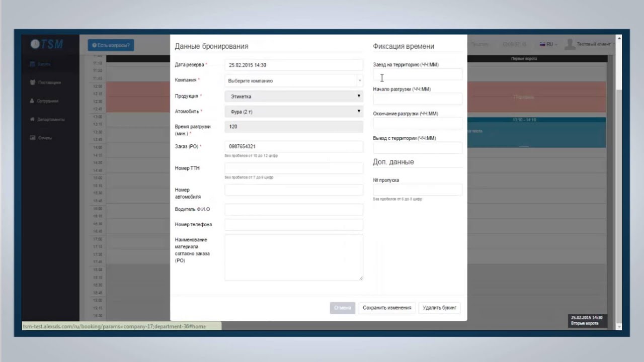
Task: Click the Заказ (PO) input field
Action: [294, 146]
